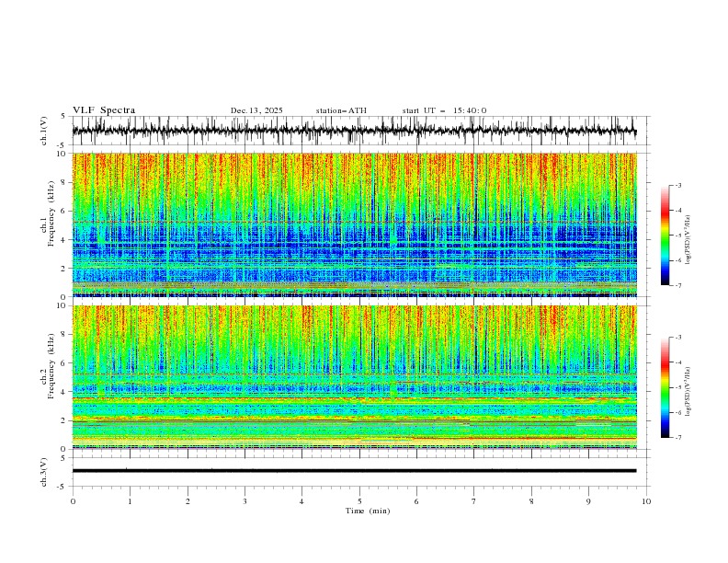Screen dimensions: 728x563
Task: Select the "Time (min)" axis title
Action: click(368, 511)
